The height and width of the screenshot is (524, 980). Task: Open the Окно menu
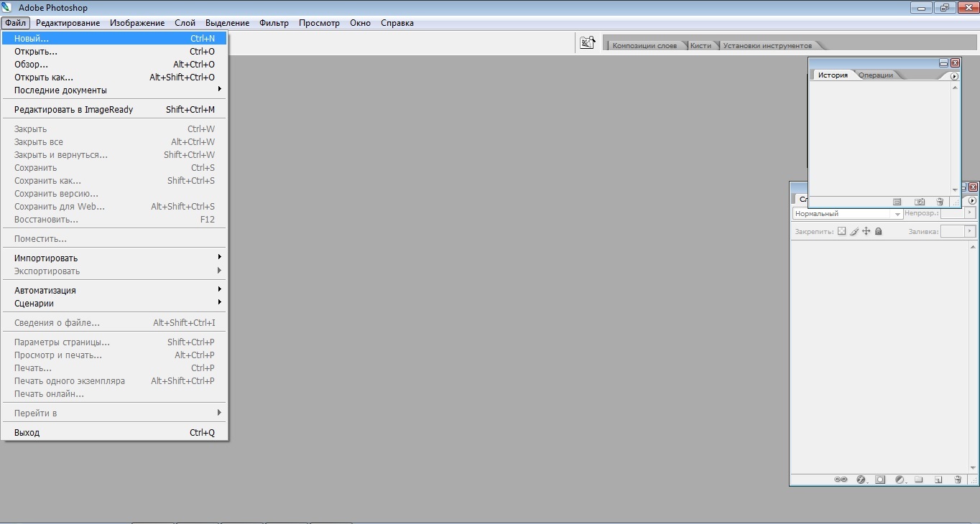coord(360,23)
